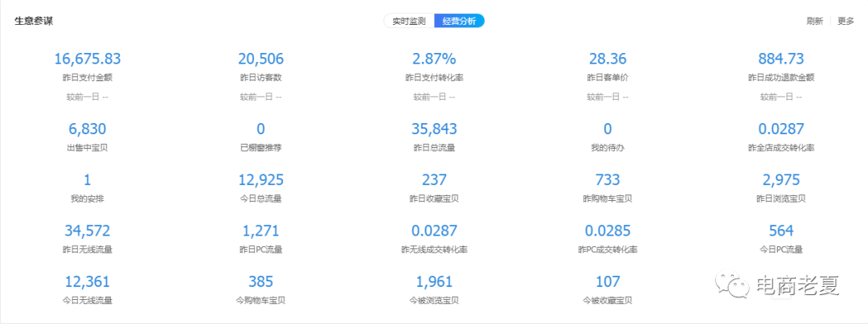
Task: Open the 更多 link
Action: [x=845, y=21]
